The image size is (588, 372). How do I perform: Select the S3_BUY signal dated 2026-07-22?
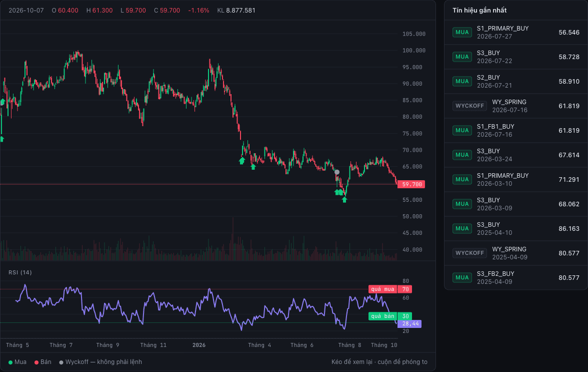tap(515, 57)
